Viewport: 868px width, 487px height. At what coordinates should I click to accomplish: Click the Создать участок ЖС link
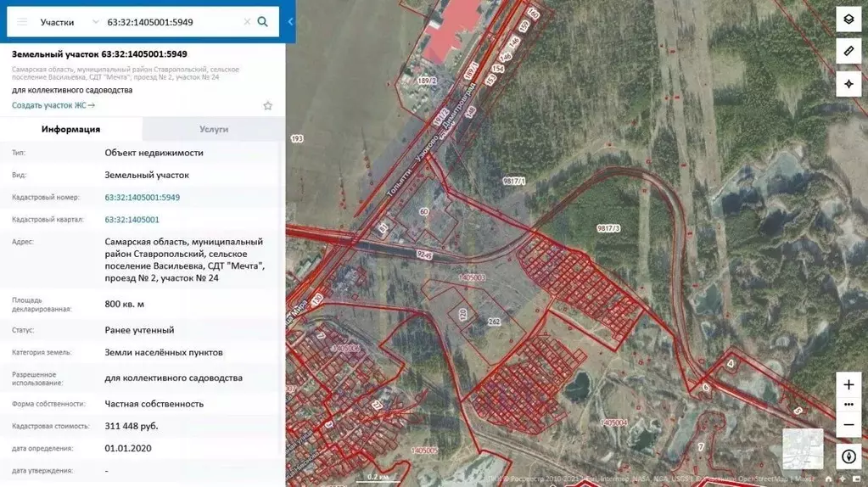coord(53,106)
